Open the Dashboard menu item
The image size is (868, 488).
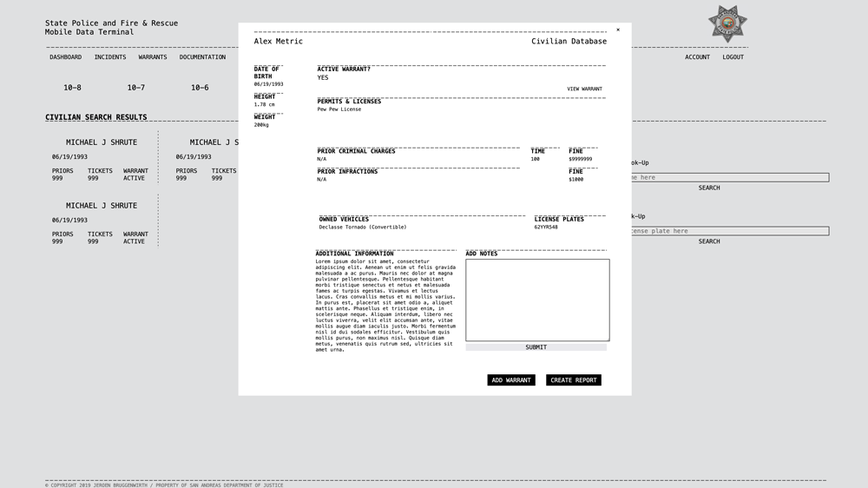[x=65, y=57]
